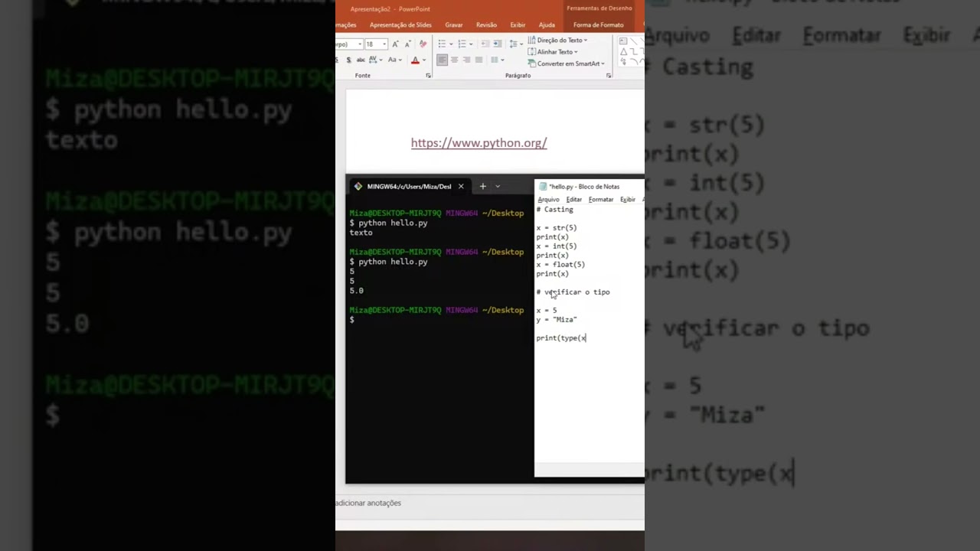Click the numbered list icon

pos(462,44)
